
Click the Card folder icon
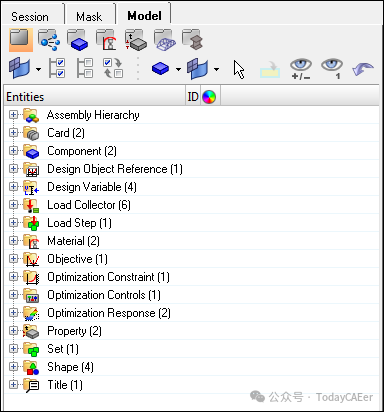pyautogui.click(x=31, y=133)
